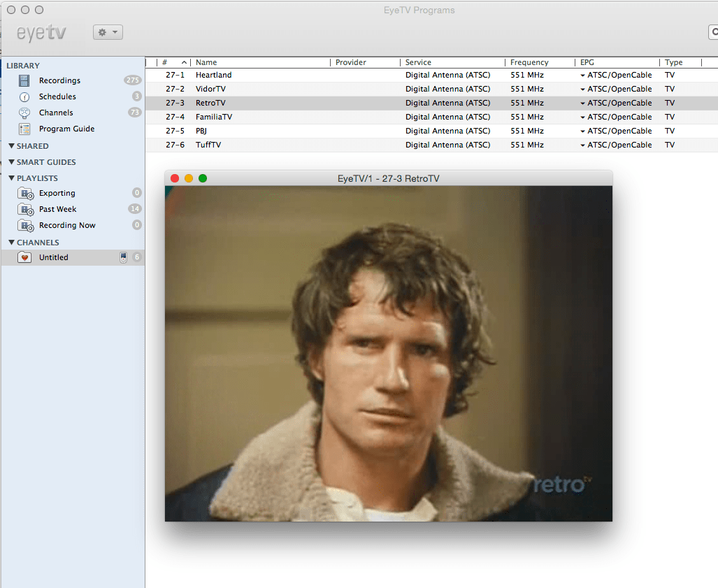This screenshot has height=588, width=718.
Task: Zoom the RetroTV video window
Action: coord(203,178)
